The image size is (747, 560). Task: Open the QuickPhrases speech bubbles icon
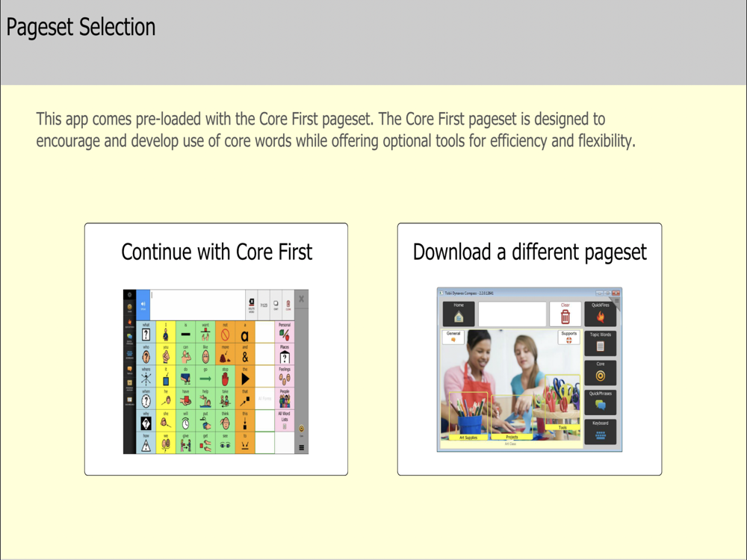click(601, 403)
